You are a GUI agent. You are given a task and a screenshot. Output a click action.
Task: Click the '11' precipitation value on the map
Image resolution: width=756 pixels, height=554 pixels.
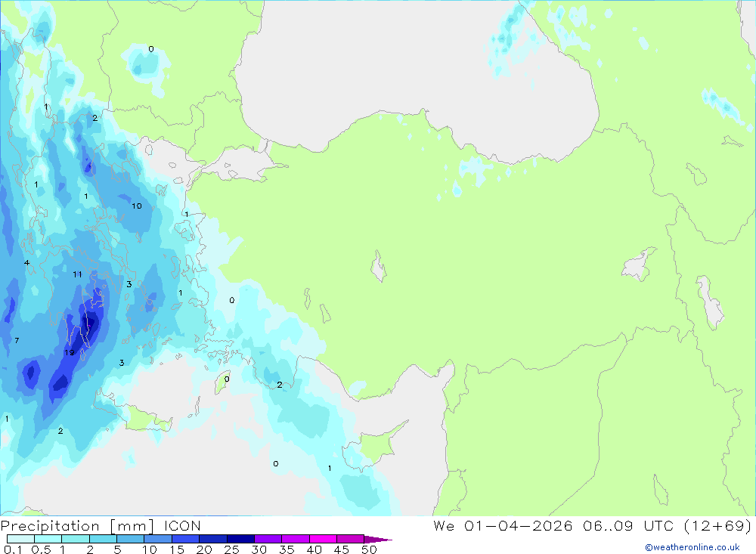[77, 274]
